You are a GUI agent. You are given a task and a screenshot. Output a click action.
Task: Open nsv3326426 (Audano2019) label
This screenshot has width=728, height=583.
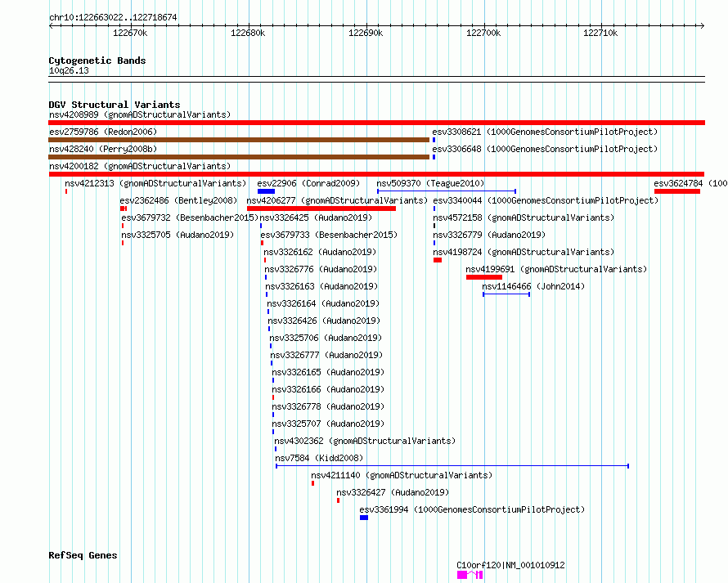pyautogui.click(x=324, y=321)
